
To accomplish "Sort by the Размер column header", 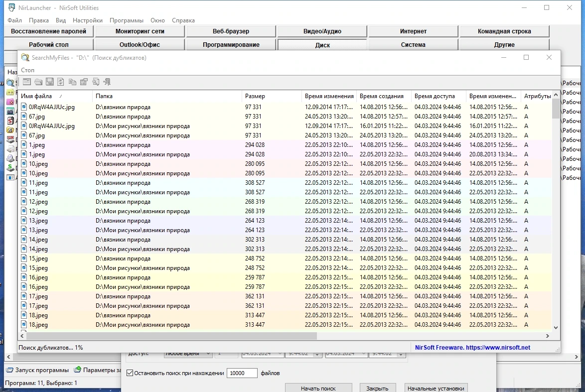I will tap(272, 96).
